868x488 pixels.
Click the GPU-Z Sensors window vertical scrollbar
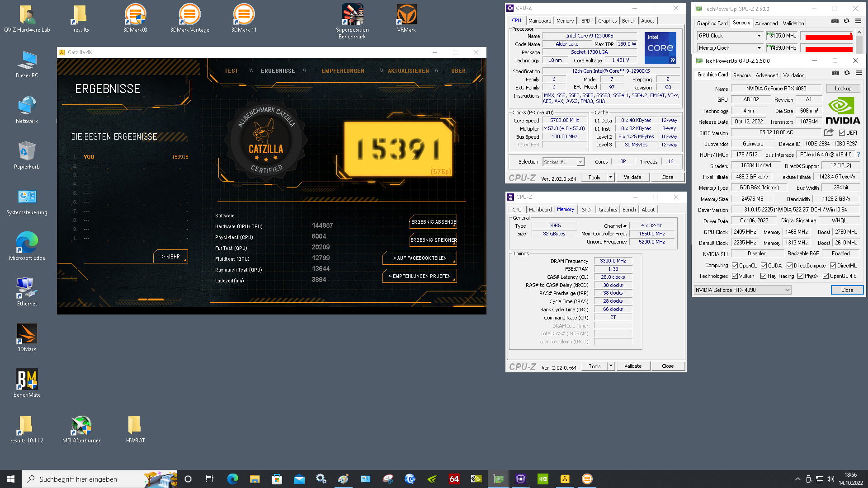click(859, 42)
